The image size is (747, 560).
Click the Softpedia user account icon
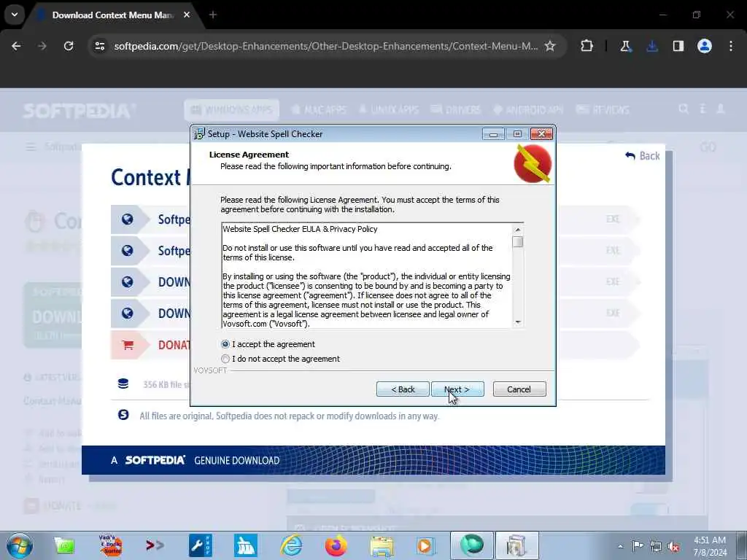pos(721,109)
